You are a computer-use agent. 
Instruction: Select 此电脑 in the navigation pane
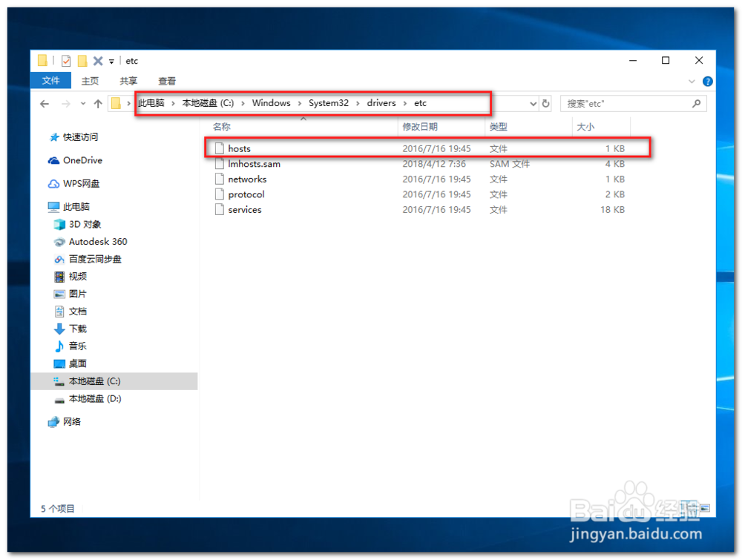click(76, 207)
